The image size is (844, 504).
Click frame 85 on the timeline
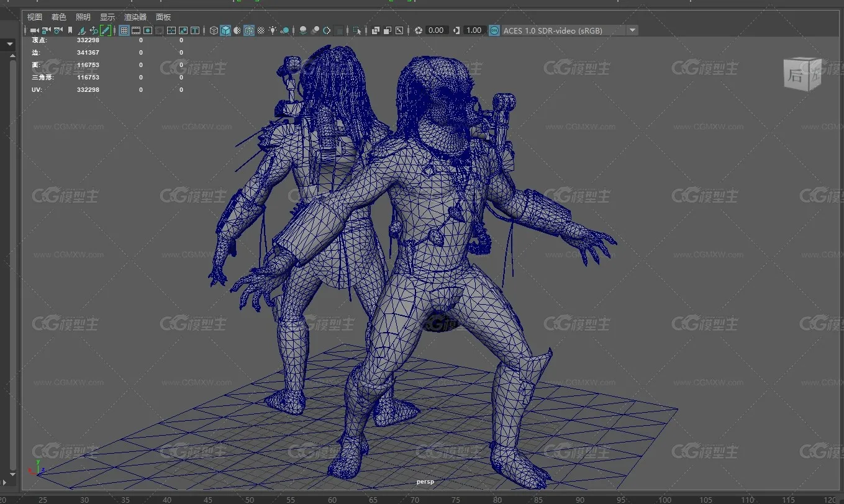[x=538, y=500]
